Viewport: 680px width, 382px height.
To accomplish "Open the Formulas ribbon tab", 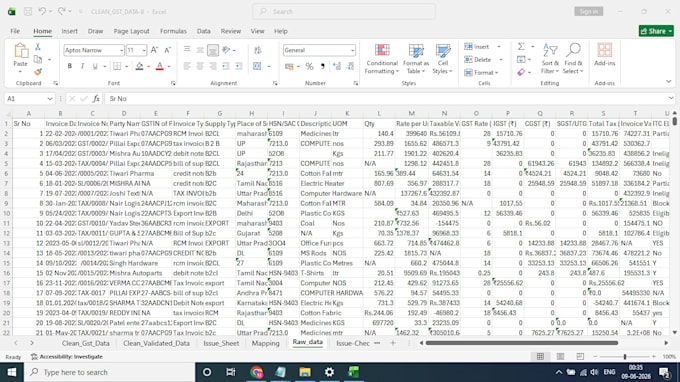I will pyautogui.click(x=173, y=31).
